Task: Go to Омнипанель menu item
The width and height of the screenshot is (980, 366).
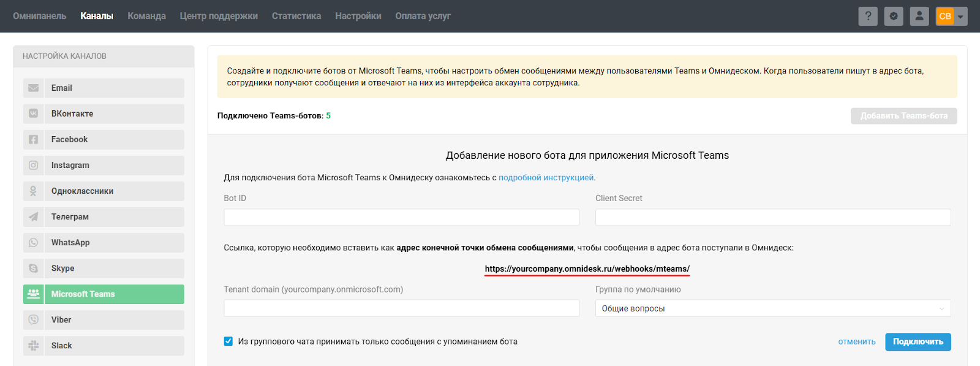Action: pyautogui.click(x=40, y=16)
